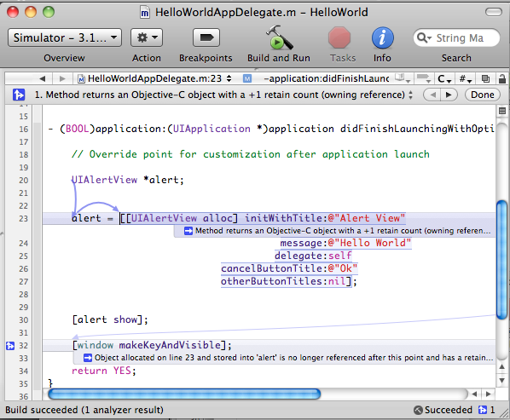
Task: Click line number 30 in the gutter
Action: point(23,320)
